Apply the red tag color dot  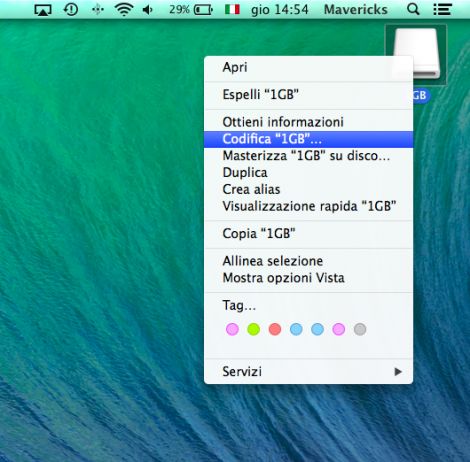(x=275, y=329)
